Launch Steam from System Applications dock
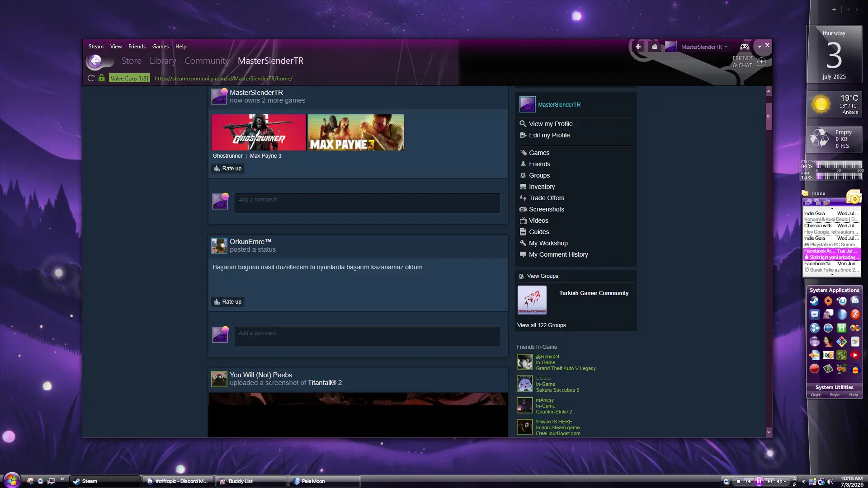The width and height of the screenshot is (868, 488). pyautogui.click(x=814, y=301)
